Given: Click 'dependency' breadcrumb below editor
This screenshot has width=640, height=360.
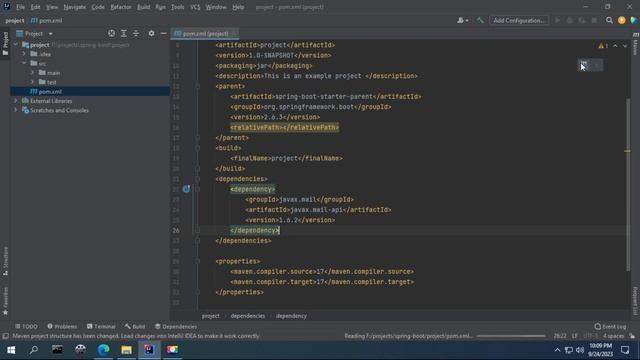Looking at the screenshot, I should (x=291, y=316).
